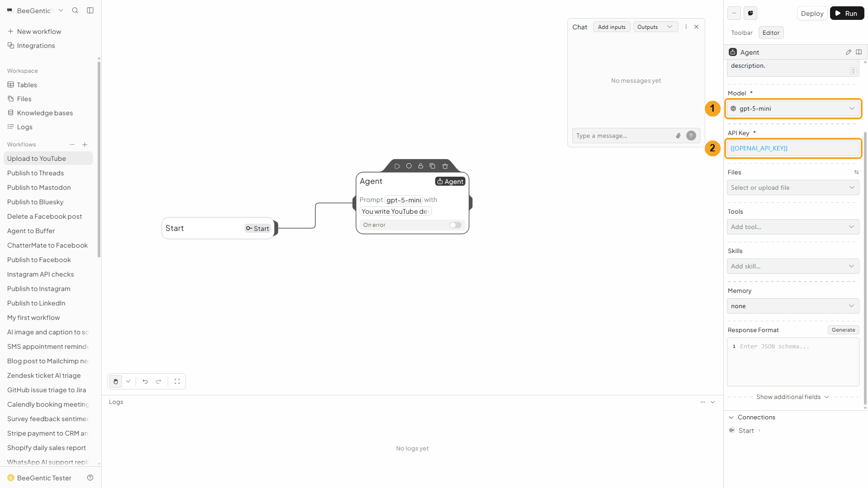Collapse the Connections section
This screenshot has height=488, width=868.
(731, 417)
